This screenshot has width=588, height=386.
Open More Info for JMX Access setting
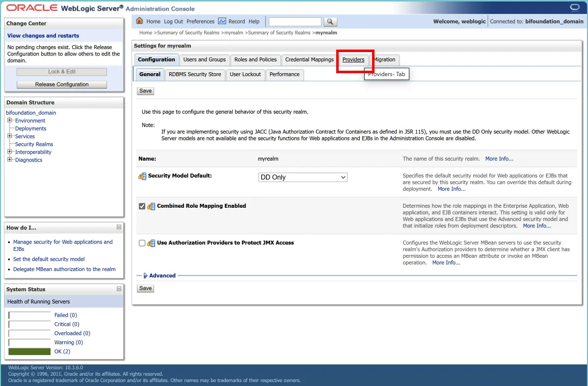point(446,262)
